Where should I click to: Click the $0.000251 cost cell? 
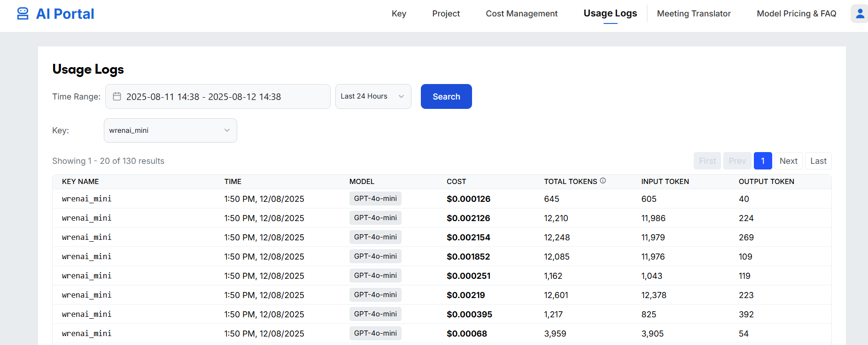[468, 276]
